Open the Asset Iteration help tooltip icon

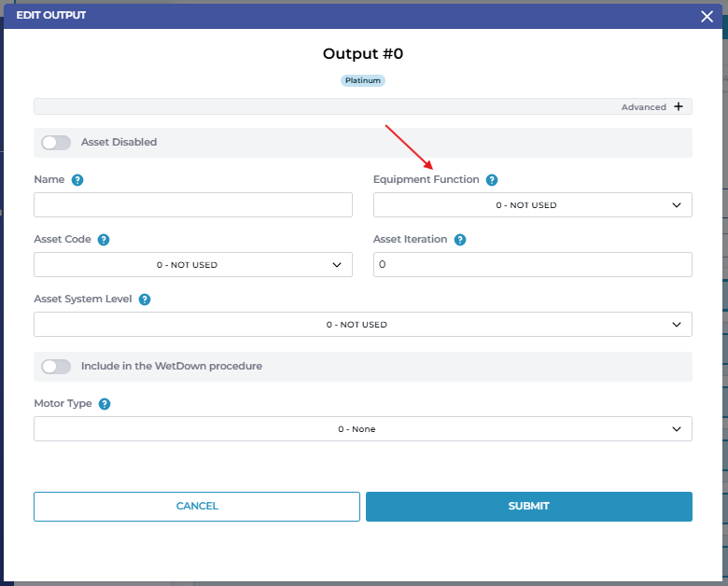[x=460, y=240]
